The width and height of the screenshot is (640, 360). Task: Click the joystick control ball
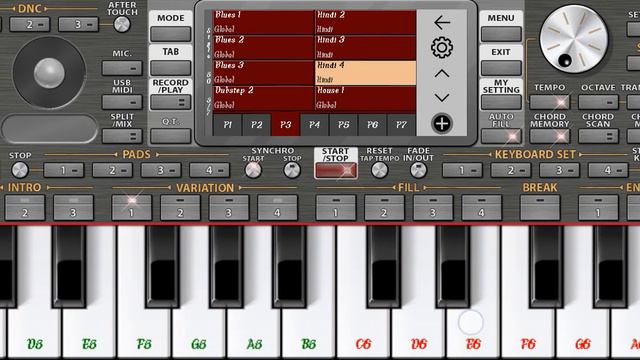[x=49, y=73]
